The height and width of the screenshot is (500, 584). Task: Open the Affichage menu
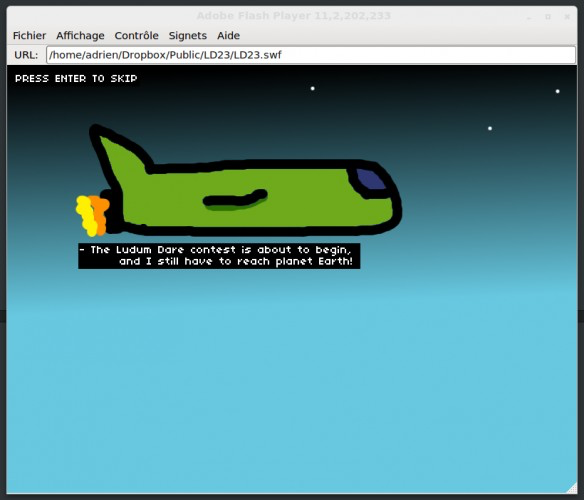pos(80,36)
